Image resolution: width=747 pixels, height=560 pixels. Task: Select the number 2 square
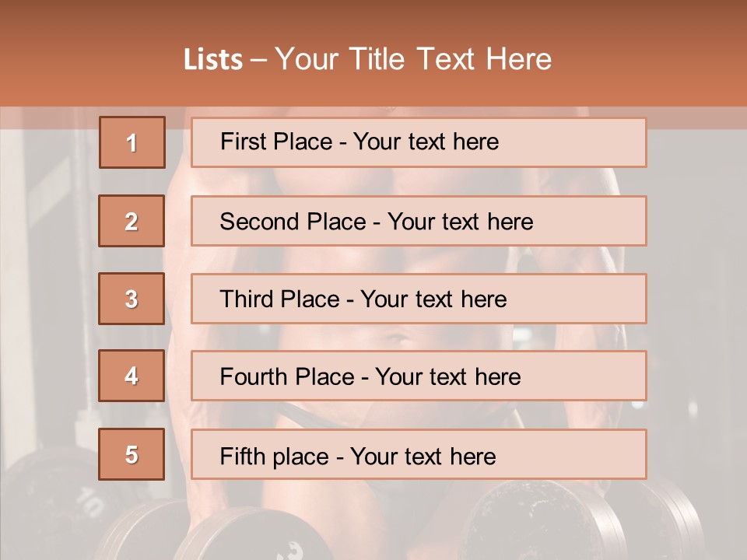(132, 221)
